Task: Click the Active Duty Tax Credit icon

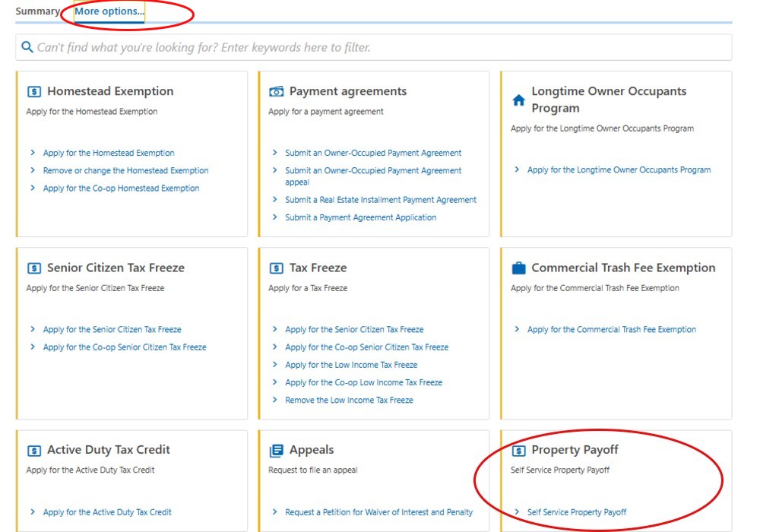Action: pyautogui.click(x=34, y=451)
